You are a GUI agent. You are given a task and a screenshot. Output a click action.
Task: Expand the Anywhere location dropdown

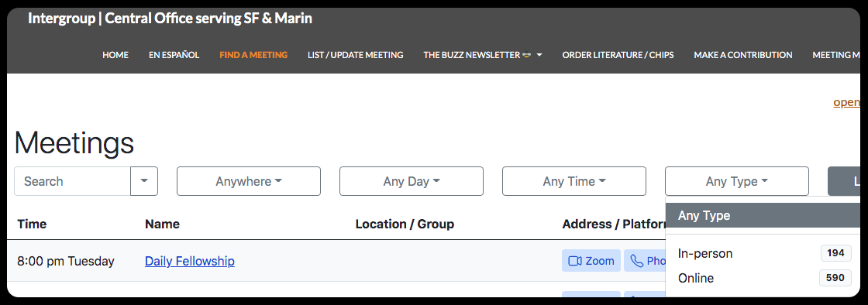coord(249,181)
